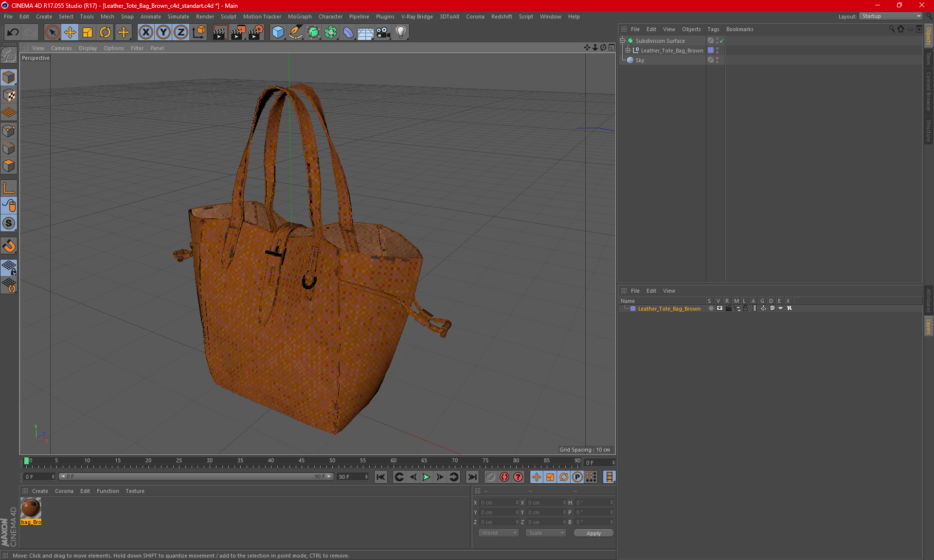Click the Leather_Tote_Bag_Brown layer color swatch

click(x=633, y=309)
